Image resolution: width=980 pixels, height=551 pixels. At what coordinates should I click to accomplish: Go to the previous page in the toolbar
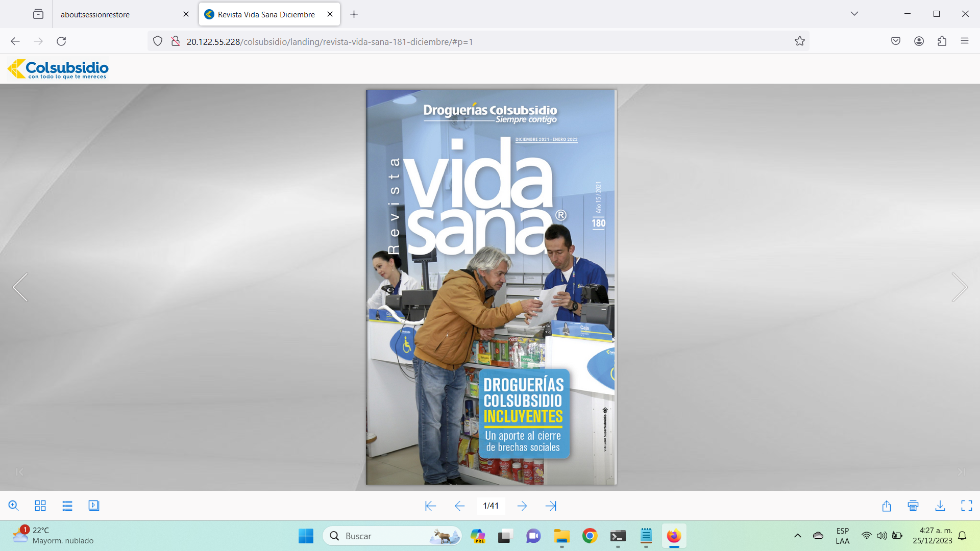click(x=459, y=506)
